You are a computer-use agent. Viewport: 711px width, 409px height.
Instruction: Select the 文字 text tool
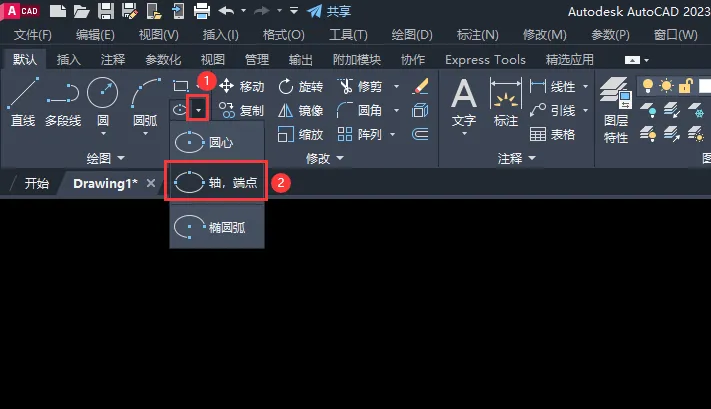(x=464, y=102)
